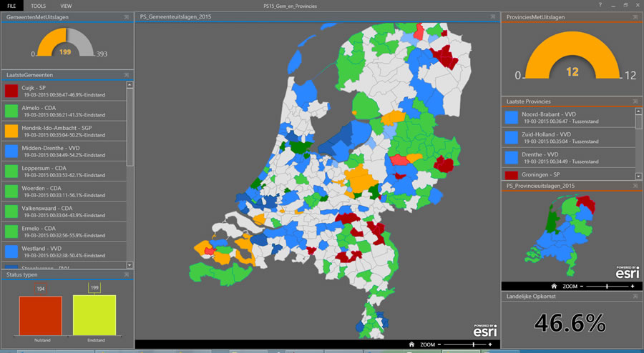This screenshot has height=353, width=644.
Task: Open the TOOLS menu
Action: coord(39,6)
